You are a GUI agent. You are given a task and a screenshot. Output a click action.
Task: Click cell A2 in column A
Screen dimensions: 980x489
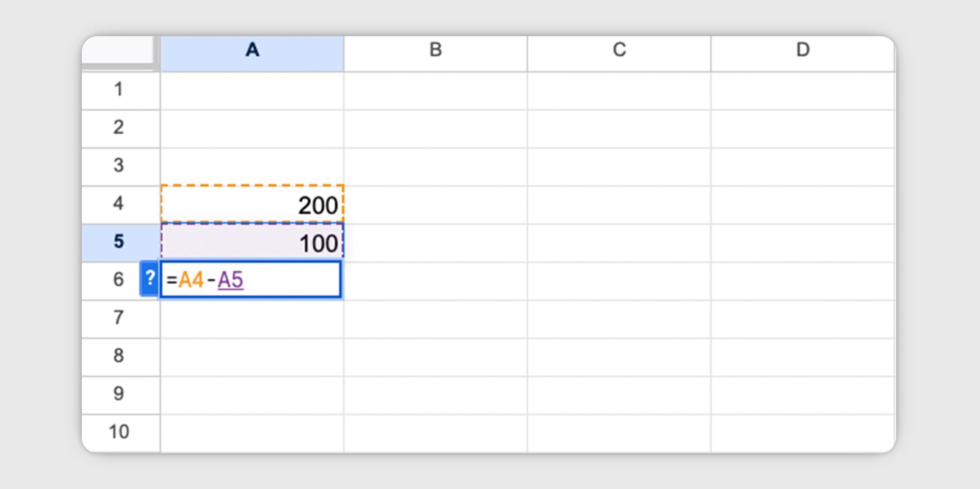(x=252, y=128)
